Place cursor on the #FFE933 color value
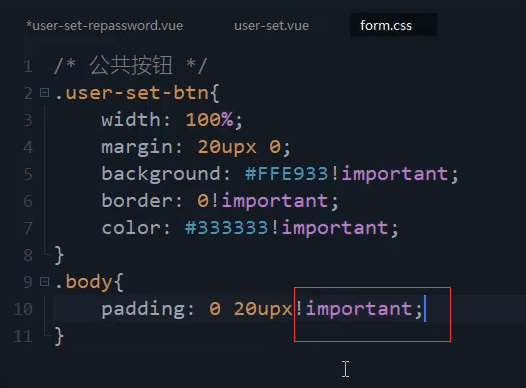This screenshot has width=526, height=388. click(x=286, y=174)
